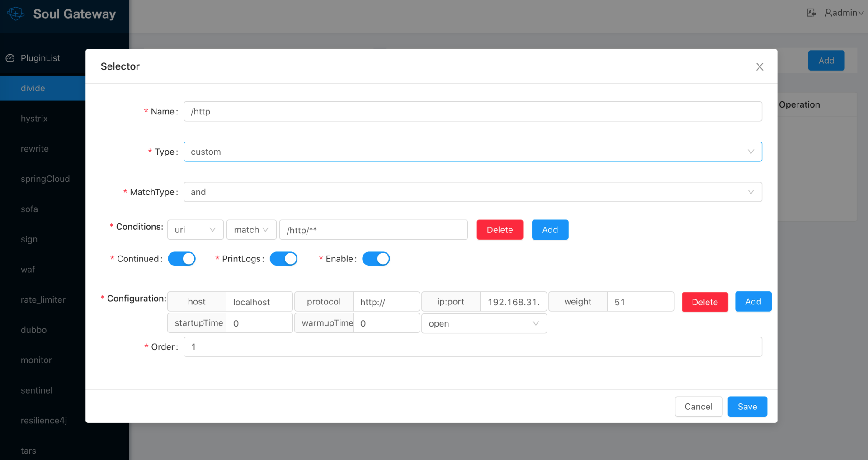Viewport: 868px width, 460px height.
Task: Focus the weight field with 51
Action: (x=640, y=302)
